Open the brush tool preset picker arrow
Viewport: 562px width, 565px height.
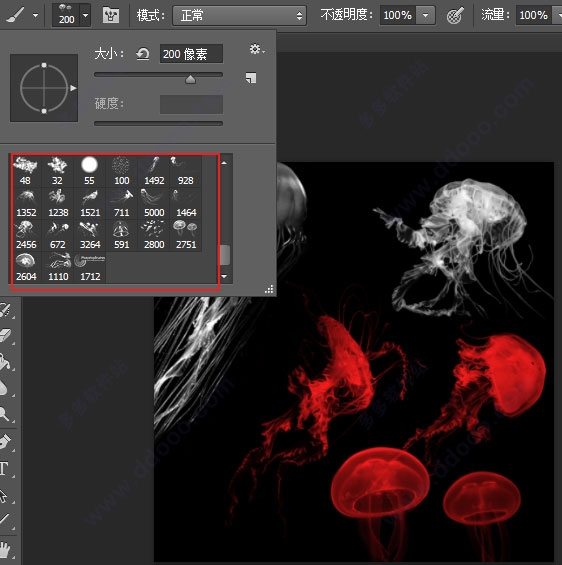tap(35, 15)
